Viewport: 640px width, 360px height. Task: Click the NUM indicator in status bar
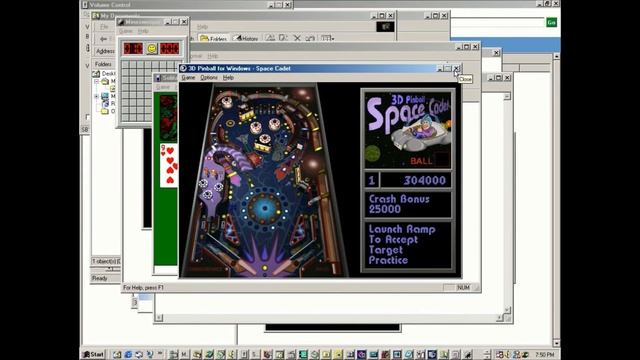[463, 288]
